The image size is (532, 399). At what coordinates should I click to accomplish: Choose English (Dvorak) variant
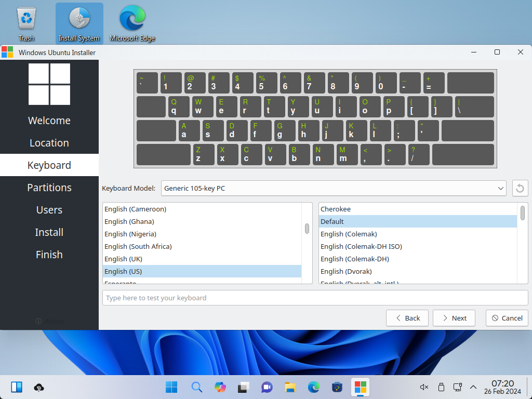tap(346, 271)
